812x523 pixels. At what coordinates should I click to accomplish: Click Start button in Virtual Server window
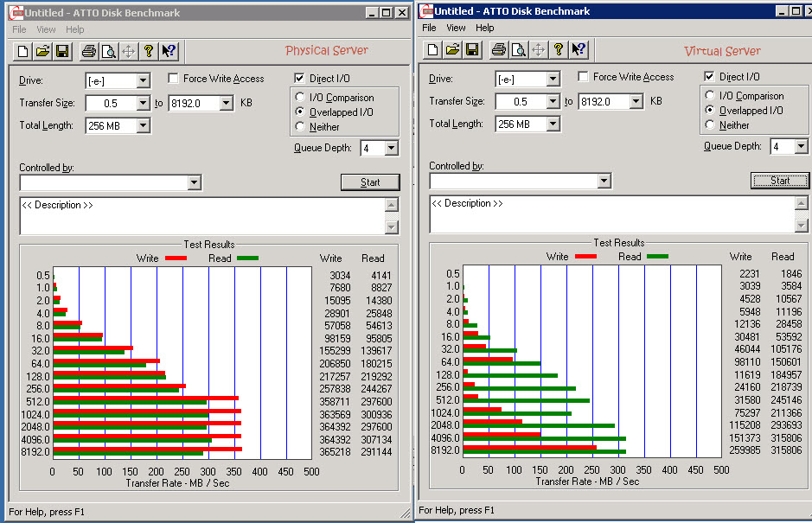coord(779,180)
